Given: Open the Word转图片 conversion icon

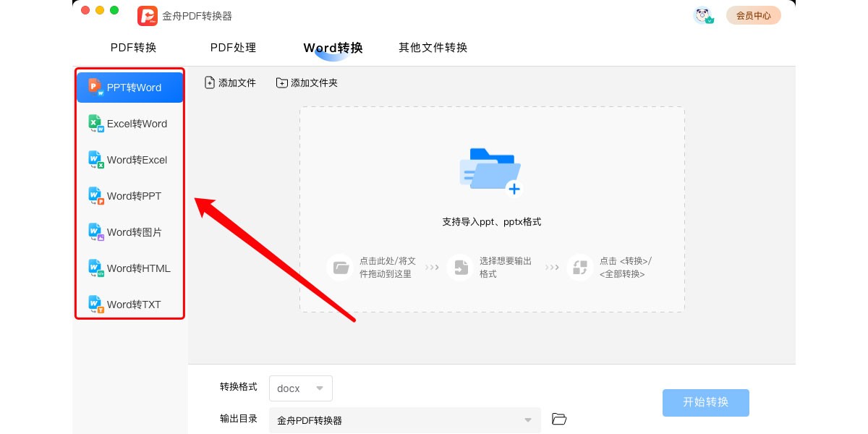Looking at the screenshot, I should [96, 232].
